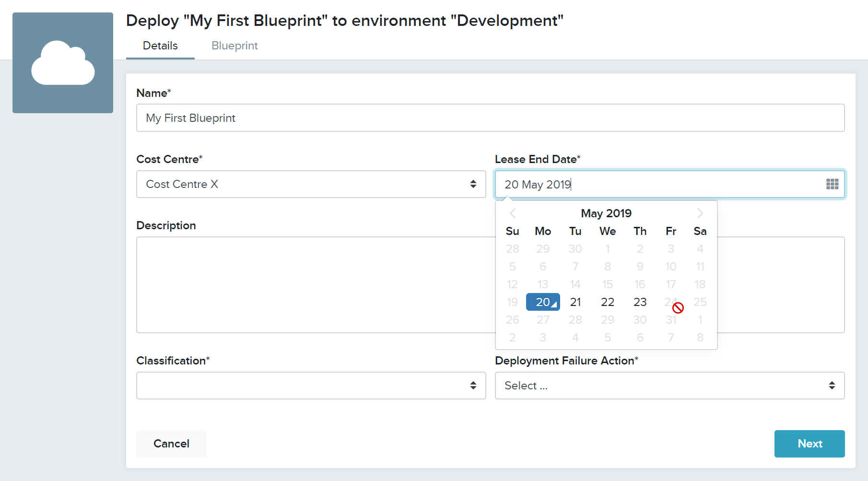Click disabled date 10 in calendar
This screenshot has height=481, width=868.
671,267
